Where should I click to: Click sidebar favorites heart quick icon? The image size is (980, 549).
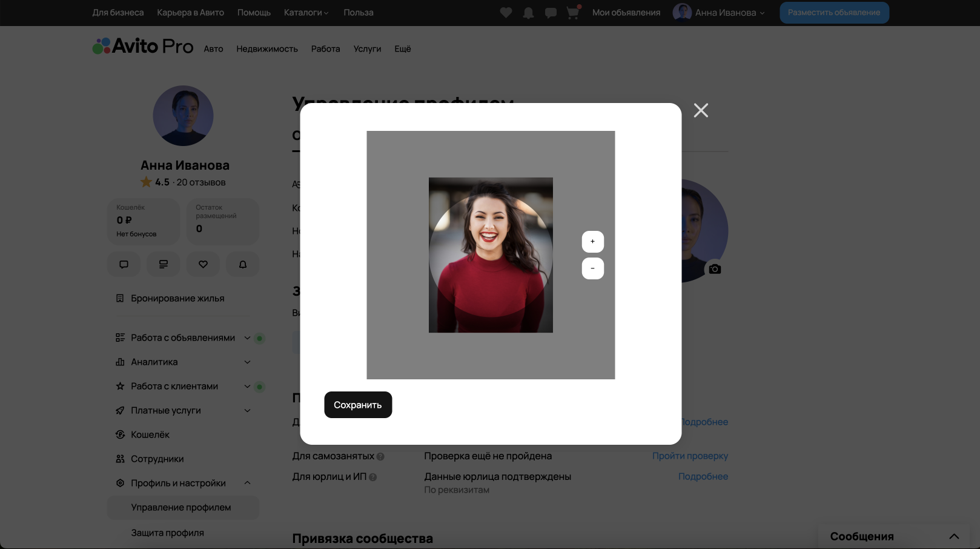click(x=203, y=264)
